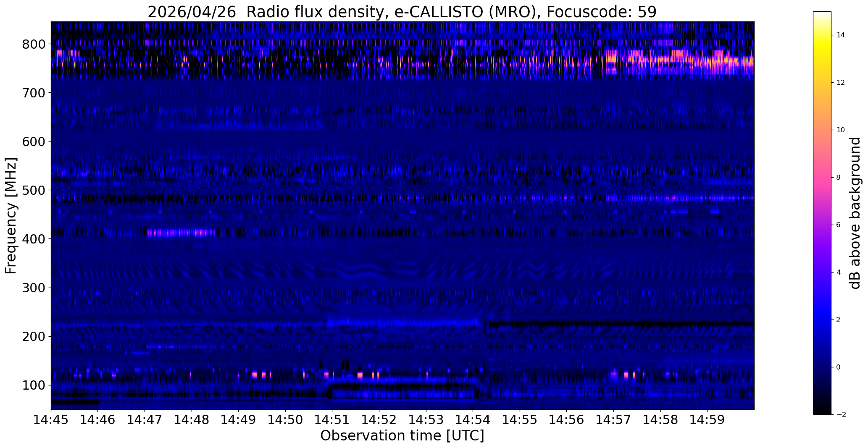Click the colorbar tick label 10
868x448 pixels.
point(841,130)
